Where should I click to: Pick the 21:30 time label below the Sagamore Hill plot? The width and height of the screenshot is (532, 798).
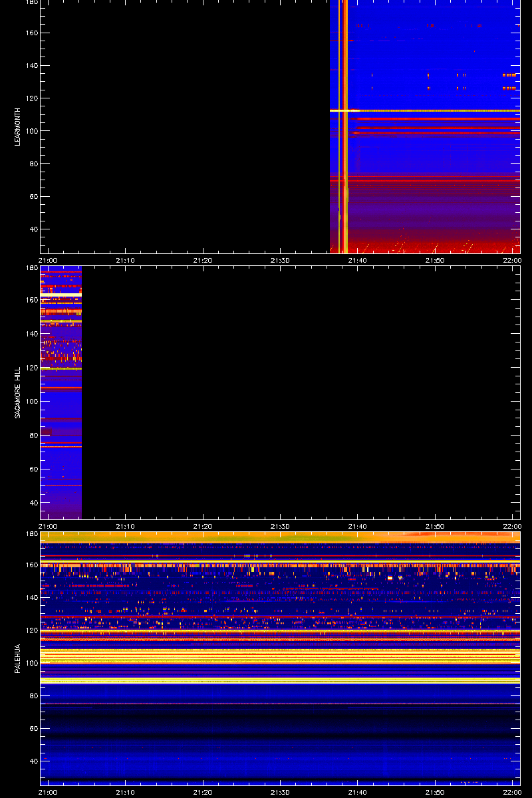tap(280, 526)
